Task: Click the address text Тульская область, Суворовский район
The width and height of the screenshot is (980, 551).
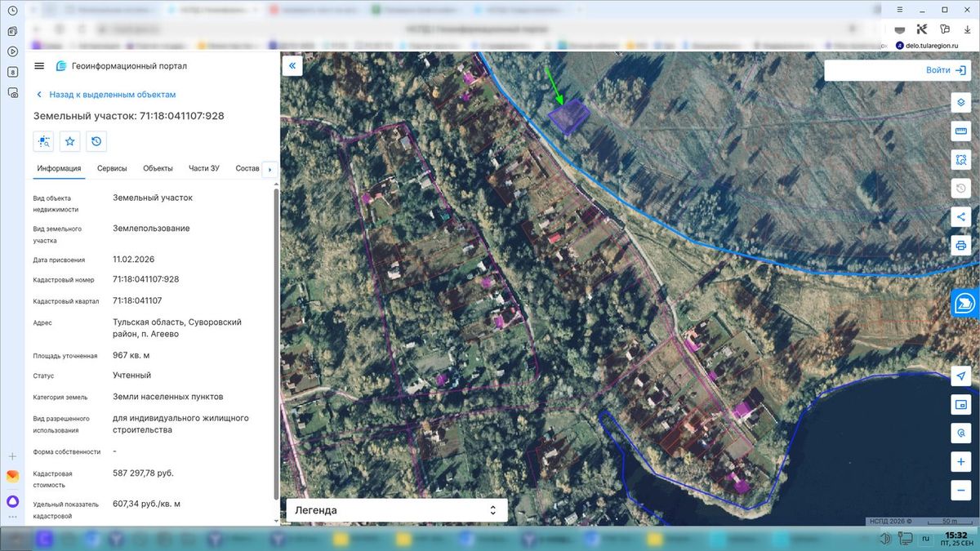Action: 177,328
